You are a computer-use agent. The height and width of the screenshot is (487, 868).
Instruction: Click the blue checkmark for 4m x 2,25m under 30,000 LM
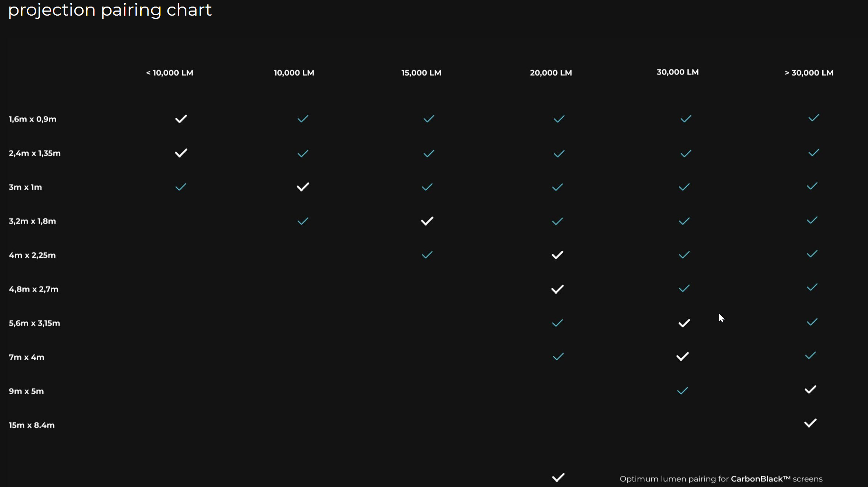point(684,255)
